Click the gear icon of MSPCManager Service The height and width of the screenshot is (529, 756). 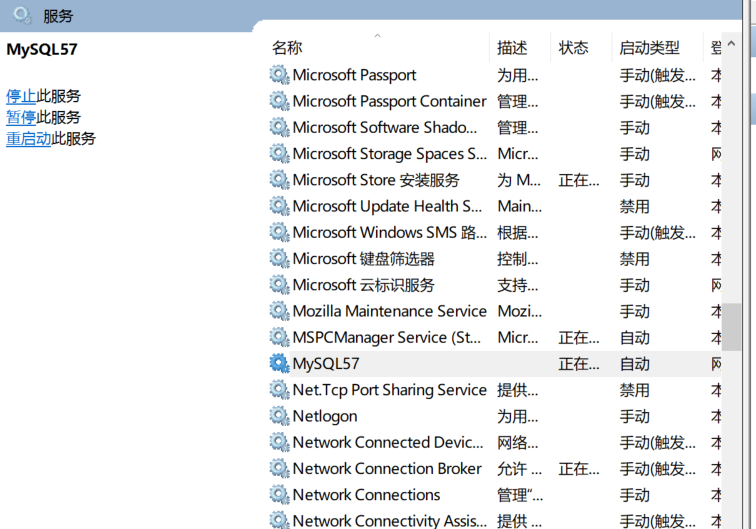click(279, 337)
